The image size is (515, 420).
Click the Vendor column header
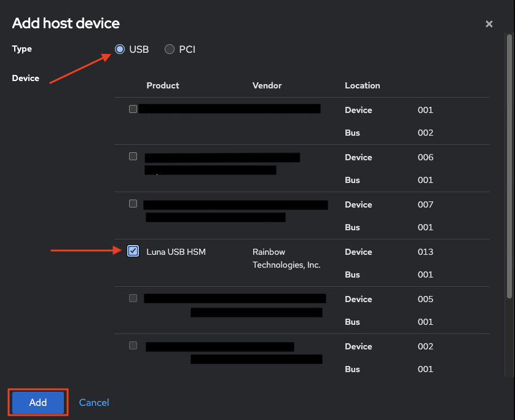[x=267, y=85]
